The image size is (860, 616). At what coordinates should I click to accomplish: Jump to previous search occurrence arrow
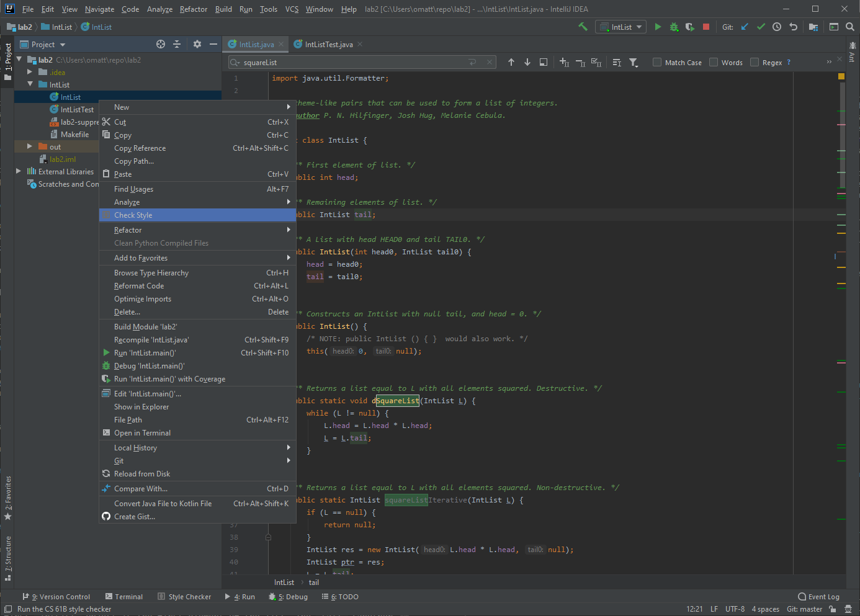point(511,62)
